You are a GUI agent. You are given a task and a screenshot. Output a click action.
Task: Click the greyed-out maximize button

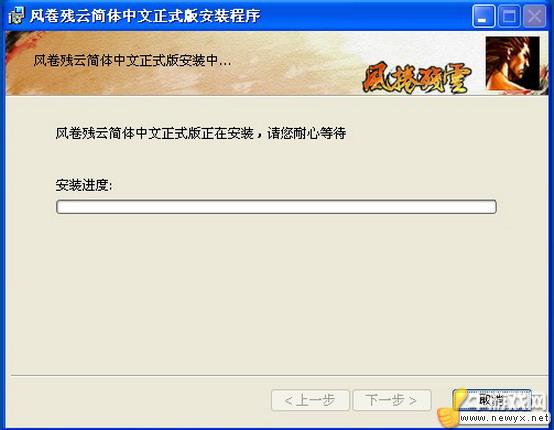point(509,16)
